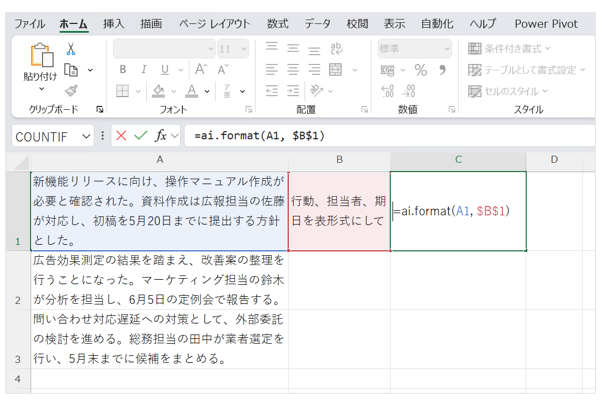This screenshot has width=602, height=402.
Task: Align text right
Action: coord(314,69)
